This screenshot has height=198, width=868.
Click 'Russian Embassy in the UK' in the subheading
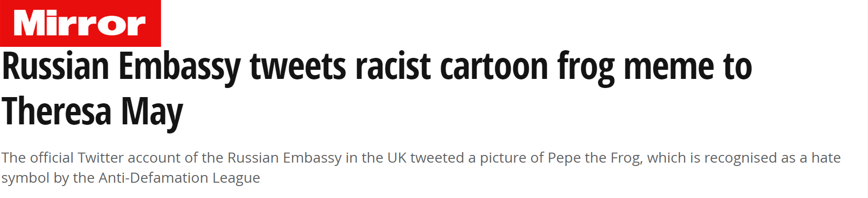coord(317,158)
